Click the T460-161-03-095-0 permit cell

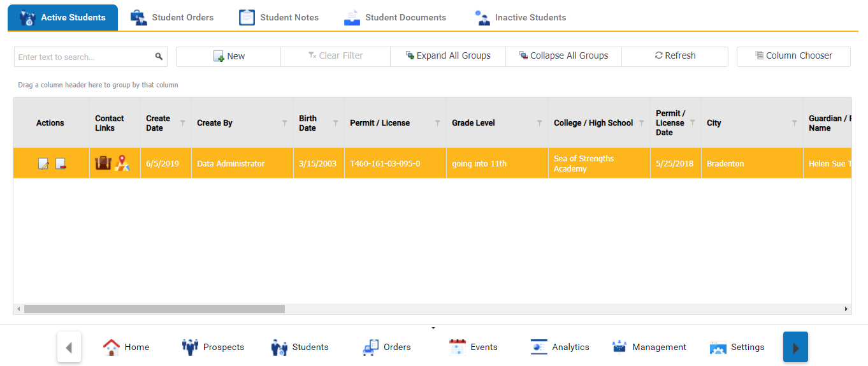pyautogui.click(x=395, y=163)
